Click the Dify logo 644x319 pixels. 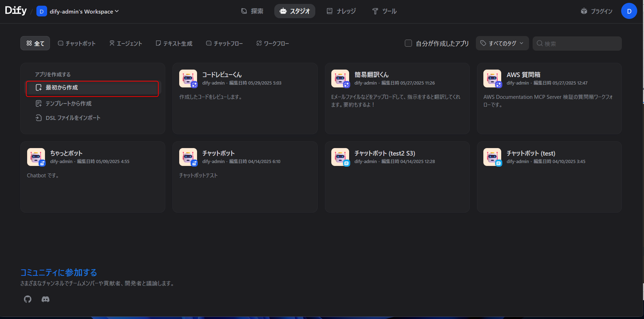click(x=16, y=11)
